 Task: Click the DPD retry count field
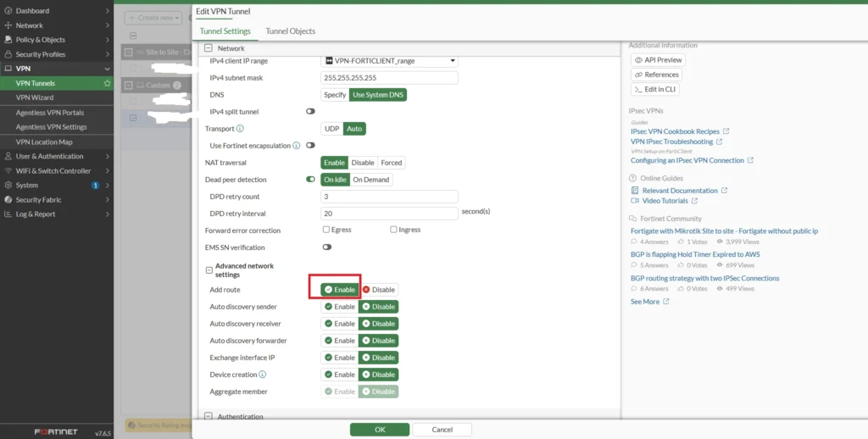click(x=389, y=197)
